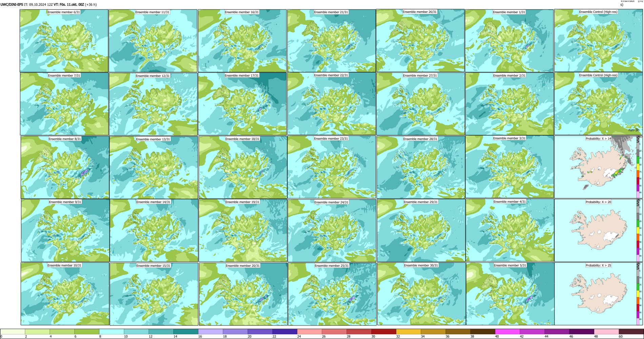
Task: Select the Ensemble member 11/31 wind map
Action: point(153,41)
